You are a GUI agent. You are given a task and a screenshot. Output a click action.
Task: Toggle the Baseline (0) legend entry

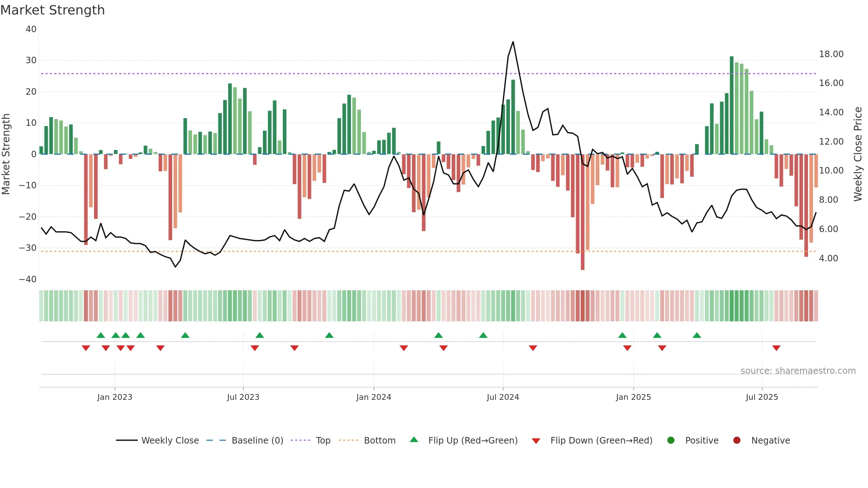click(x=244, y=440)
